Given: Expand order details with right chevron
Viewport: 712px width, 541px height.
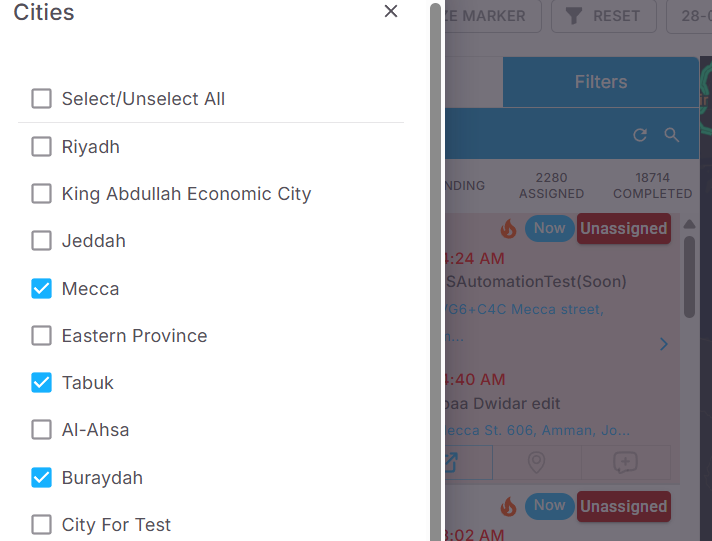Looking at the screenshot, I should tap(663, 344).
